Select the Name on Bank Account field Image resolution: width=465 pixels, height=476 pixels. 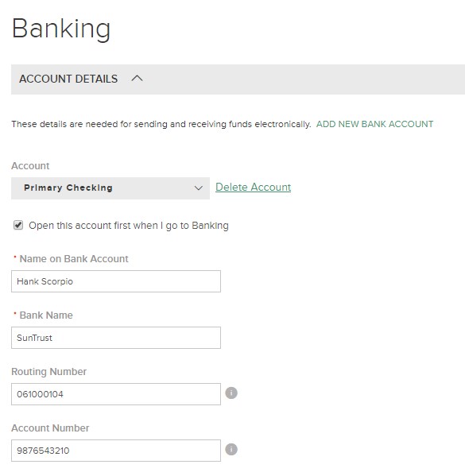[x=116, y=281]
